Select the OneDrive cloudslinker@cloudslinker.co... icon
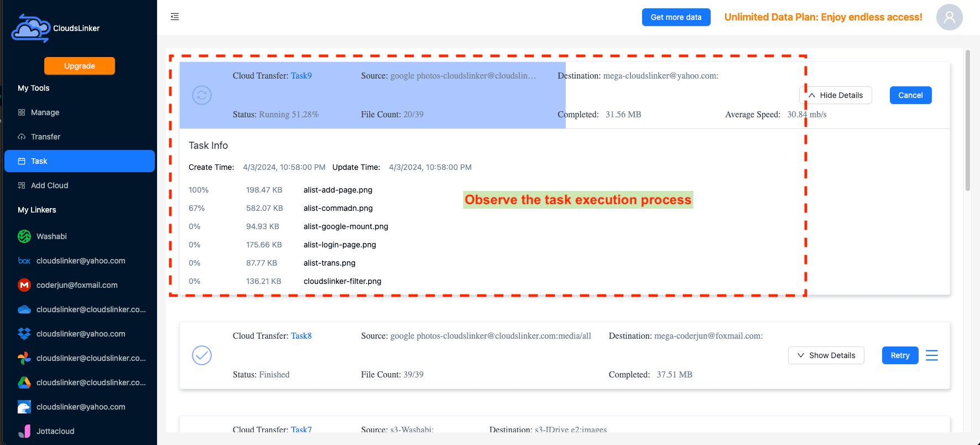980x445 pixels. 24,309
